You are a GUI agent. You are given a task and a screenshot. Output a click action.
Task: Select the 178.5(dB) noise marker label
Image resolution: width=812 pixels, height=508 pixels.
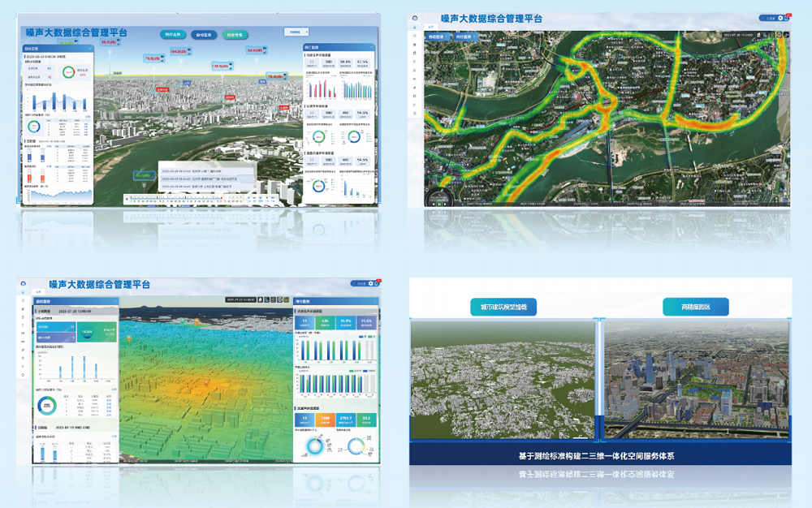[x=219, y=66]
